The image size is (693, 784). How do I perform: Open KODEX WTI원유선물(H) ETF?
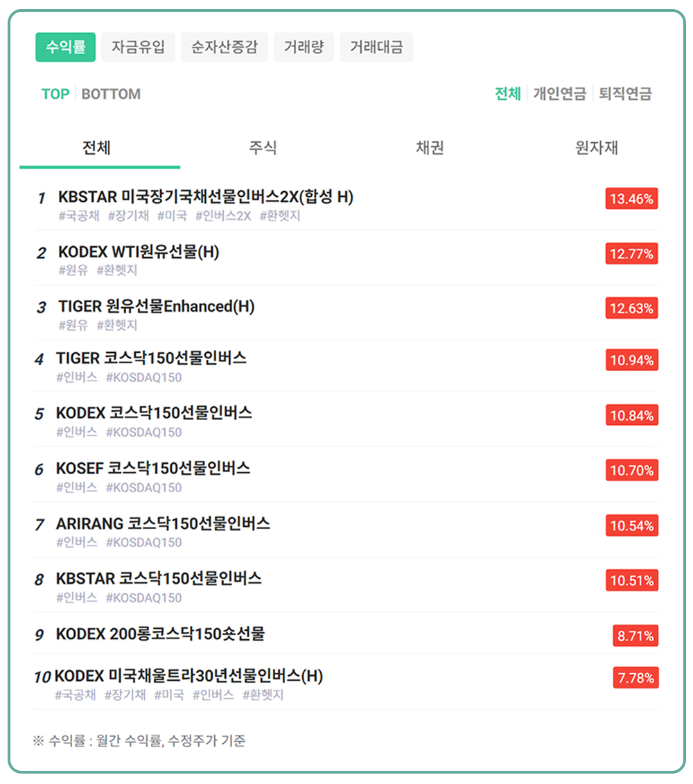pos(139,253)
